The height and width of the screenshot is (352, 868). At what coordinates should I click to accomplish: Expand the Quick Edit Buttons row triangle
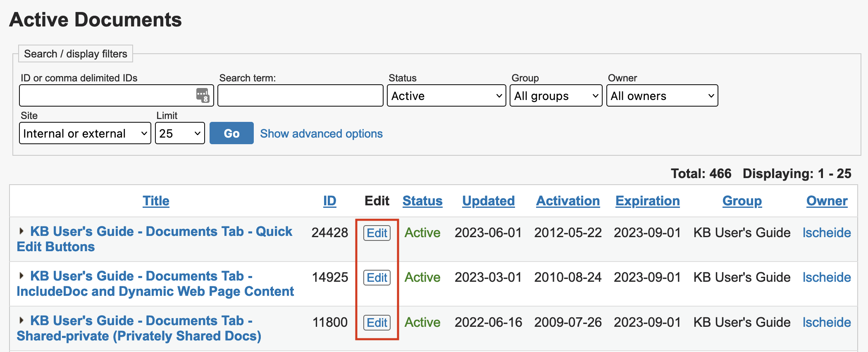[x=21, y=231]
